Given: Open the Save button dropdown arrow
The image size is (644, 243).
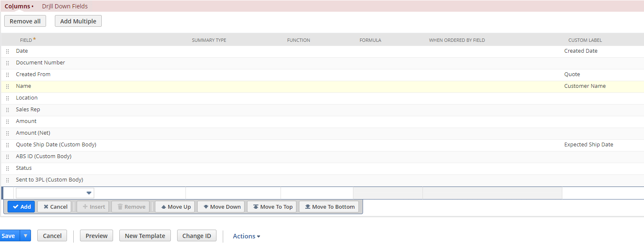Looking at the screenshot, I should pos(26,236).
